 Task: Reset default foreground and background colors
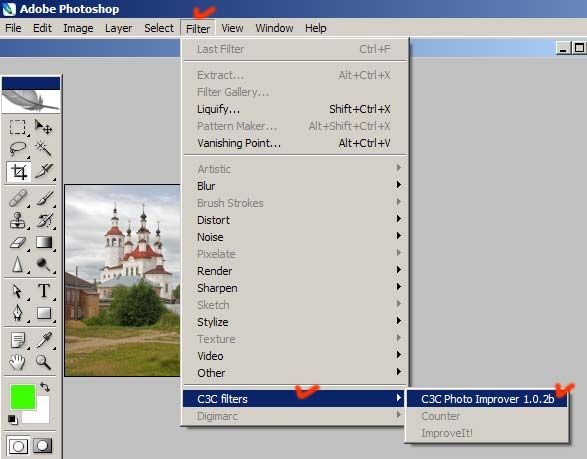pyautogui.click(x=12, y=419)
